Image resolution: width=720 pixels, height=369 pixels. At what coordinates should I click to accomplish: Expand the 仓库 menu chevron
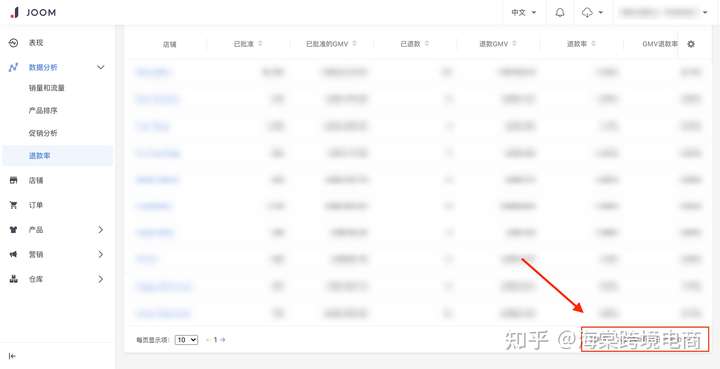point(101,279)
